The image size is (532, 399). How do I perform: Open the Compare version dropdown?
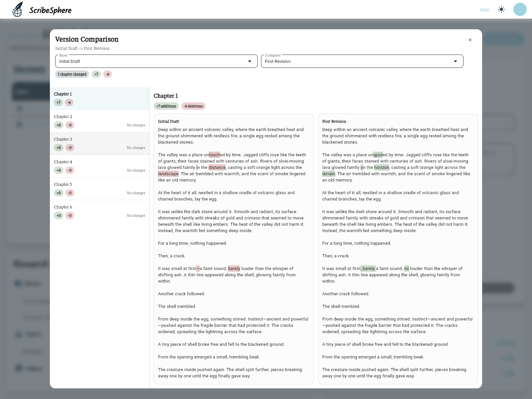pos(362,61)
